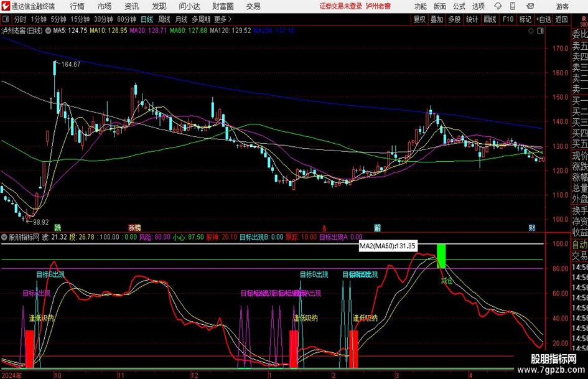
Task: Click the 游客 user label
Action: (x=562, y=6)
